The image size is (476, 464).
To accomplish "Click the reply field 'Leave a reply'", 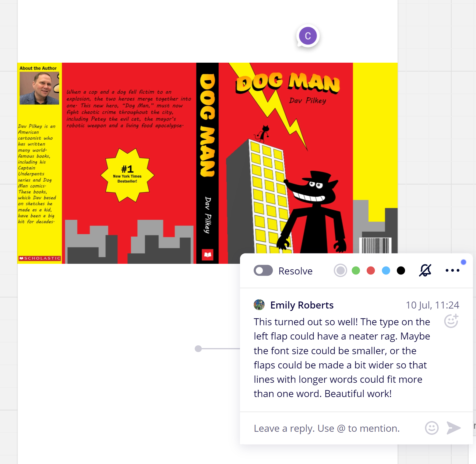I will point(327,428).
